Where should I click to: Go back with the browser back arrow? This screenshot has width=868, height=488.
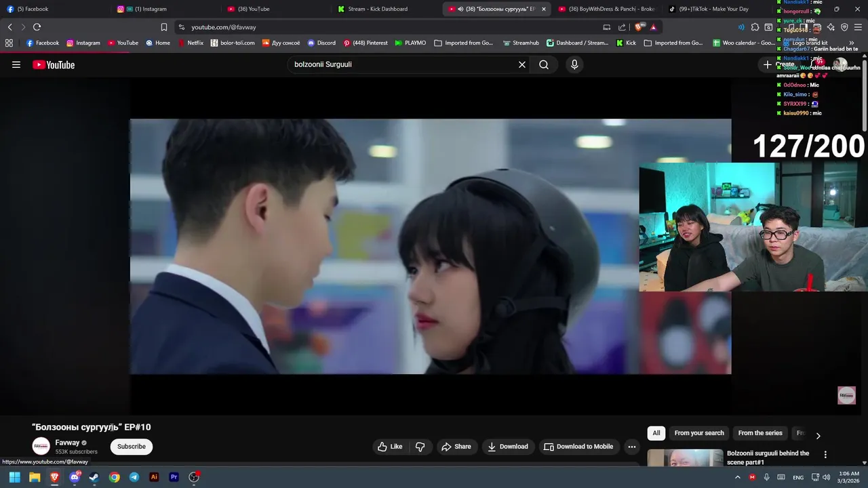tap(9, 27)
